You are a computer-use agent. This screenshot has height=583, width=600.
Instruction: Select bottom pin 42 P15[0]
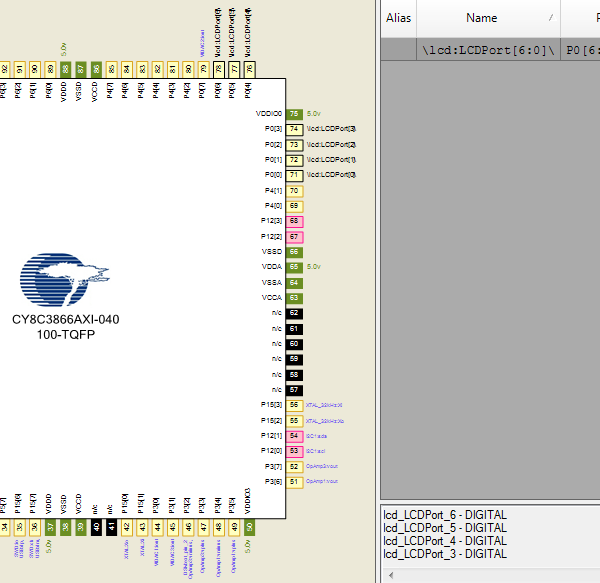pyautogui.click(x=127, y=528)
